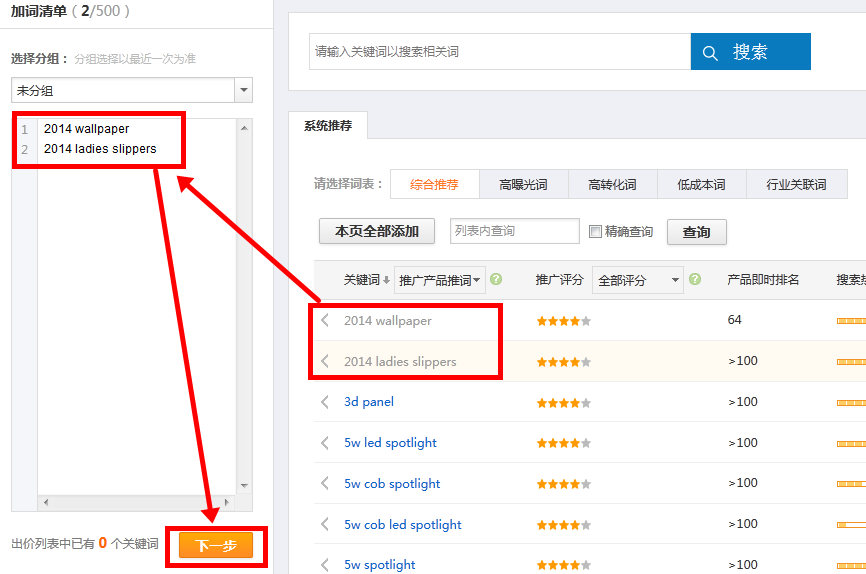
Task: Click the 列表内查询 filter input field
Action: [x=514, y=231]
